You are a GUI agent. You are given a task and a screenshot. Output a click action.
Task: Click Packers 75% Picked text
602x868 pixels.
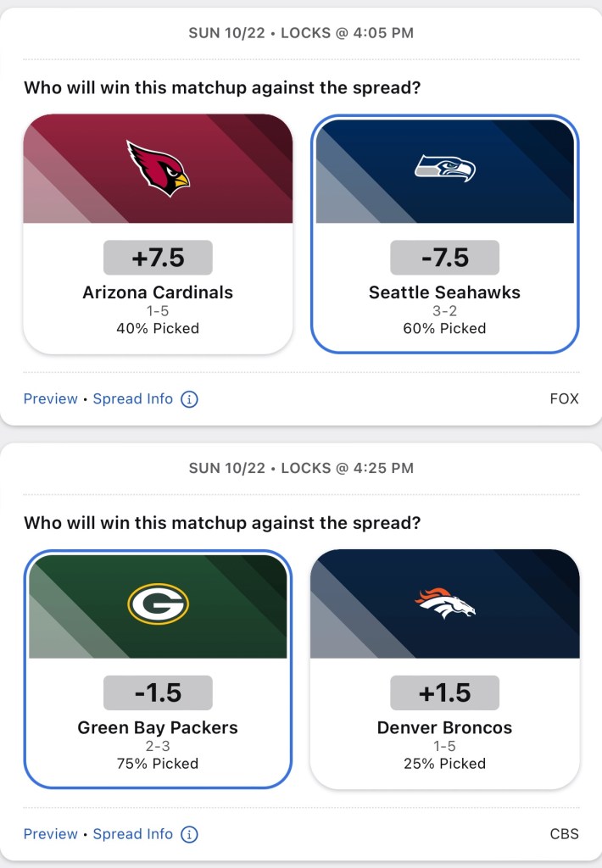(x=158, y=763)
